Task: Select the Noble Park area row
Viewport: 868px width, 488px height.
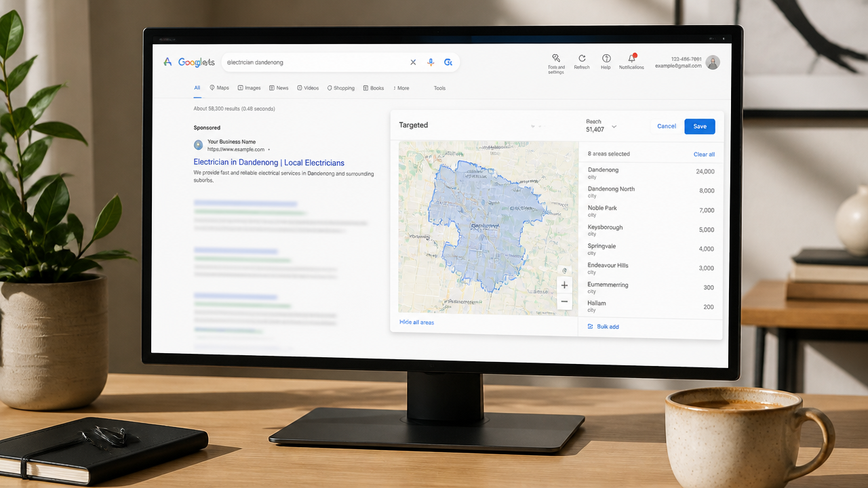Action: pos(651,211)
